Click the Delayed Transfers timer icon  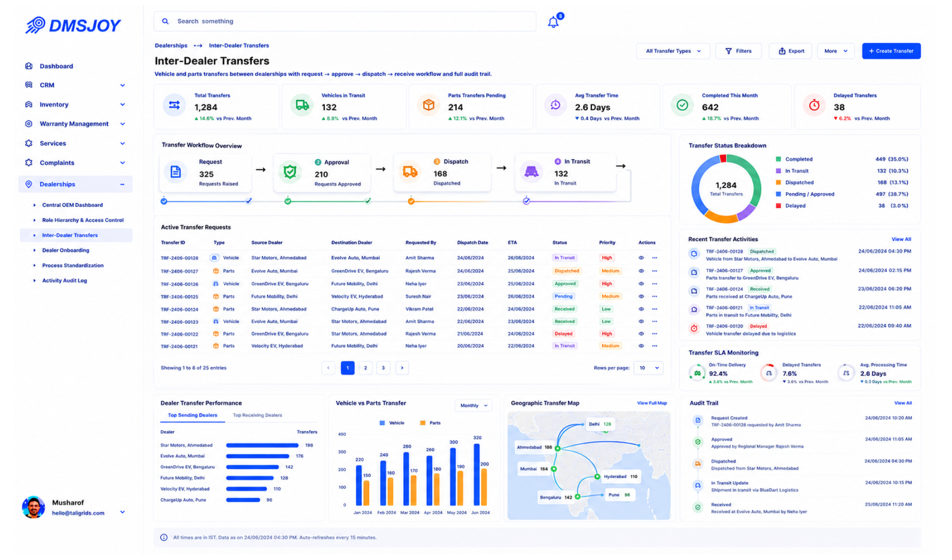coord(814,105)
